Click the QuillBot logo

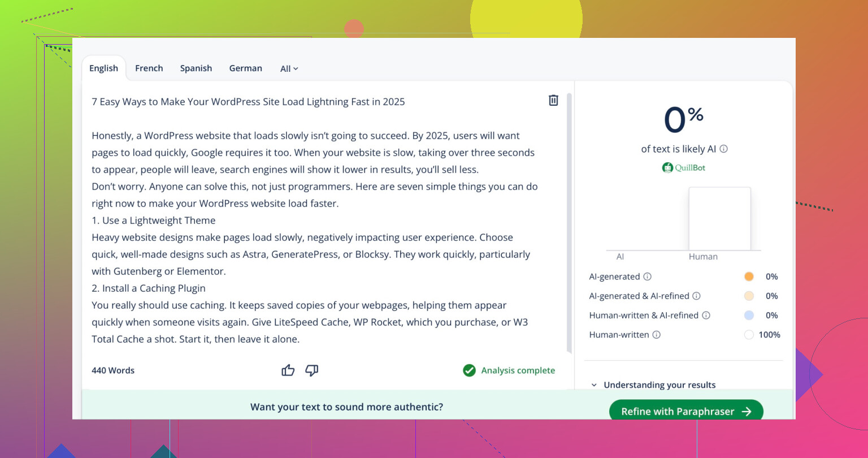coord(684,167)
